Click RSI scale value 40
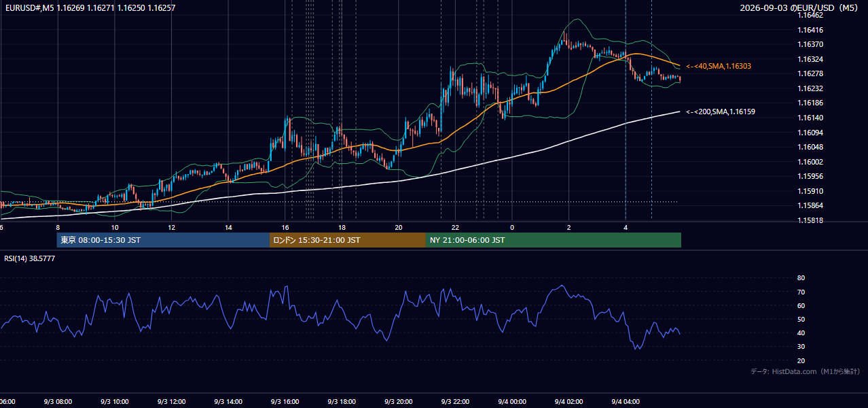The height and width of the screenshot is (408, 868). pos(801,333)
